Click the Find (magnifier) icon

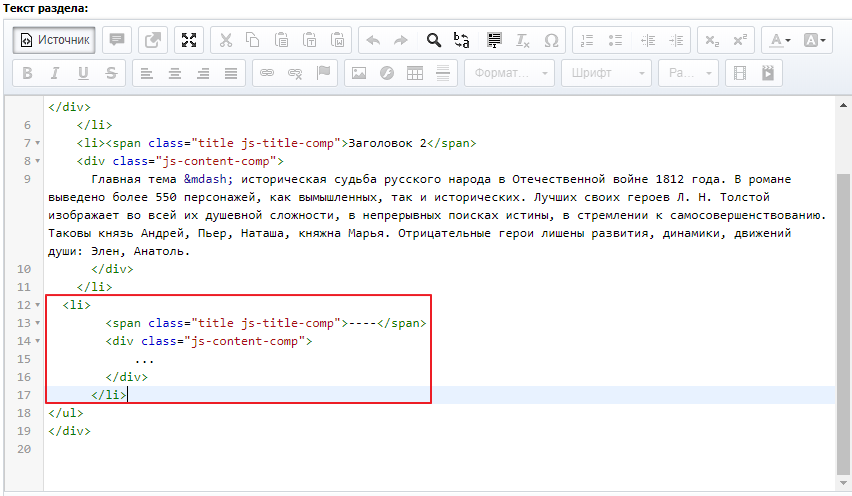pyautogui.click(x=434, y=40)
